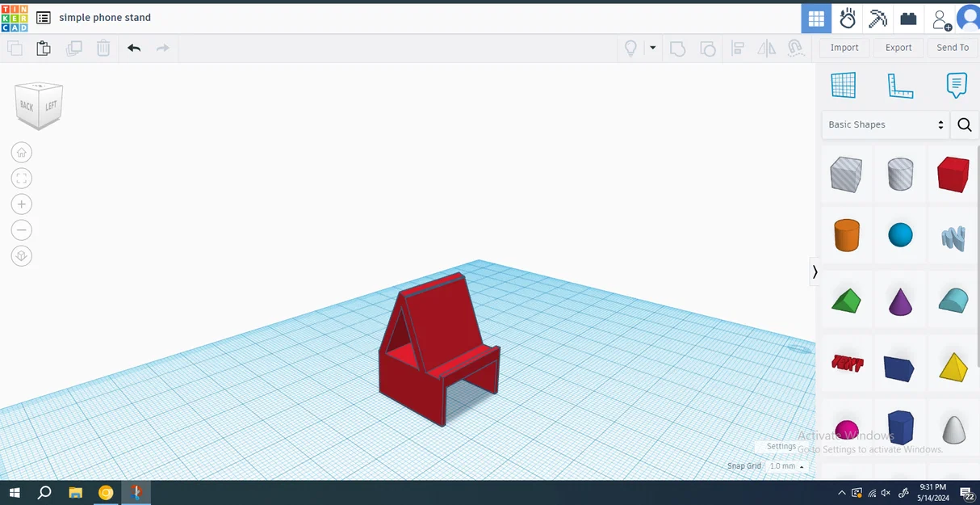
Task: Toggle show-all lightbulb icon
Action: point(631,48)
